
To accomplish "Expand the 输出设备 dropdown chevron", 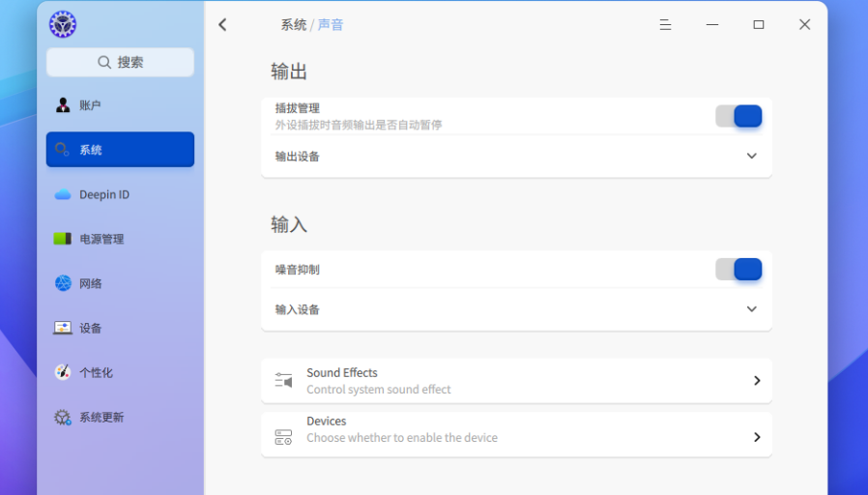I will pos(751,157).
